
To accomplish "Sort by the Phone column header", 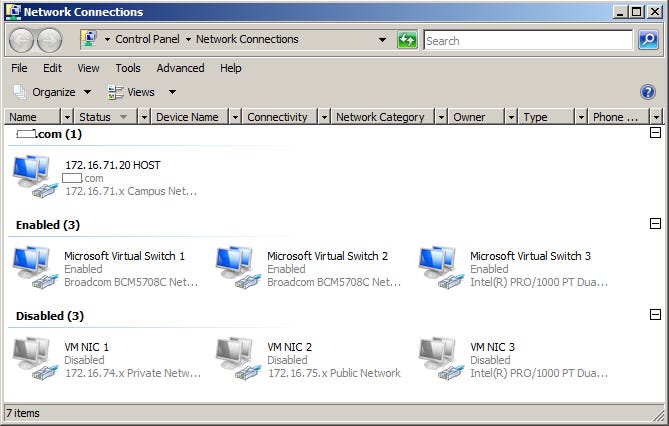I will 618,117.
